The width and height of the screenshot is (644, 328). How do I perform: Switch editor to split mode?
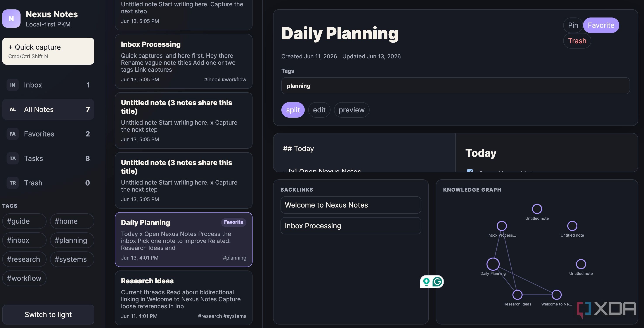coord(293,110)
